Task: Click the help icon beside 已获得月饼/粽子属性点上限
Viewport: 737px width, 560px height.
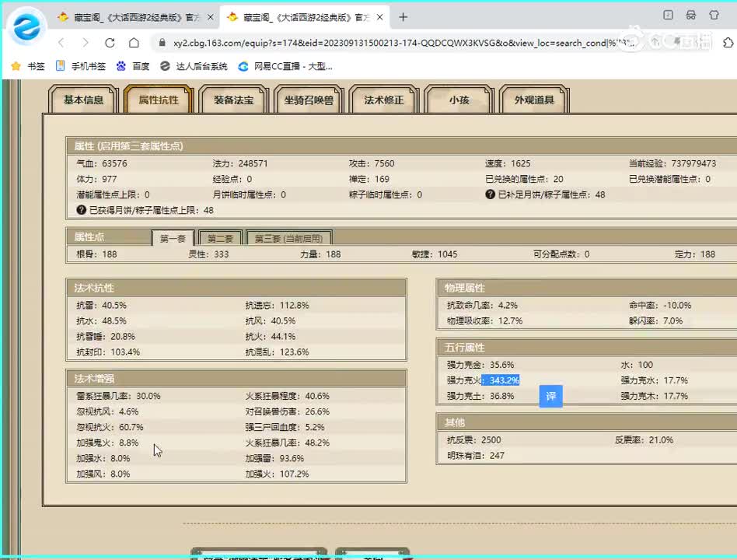Action: click(82, 210)
